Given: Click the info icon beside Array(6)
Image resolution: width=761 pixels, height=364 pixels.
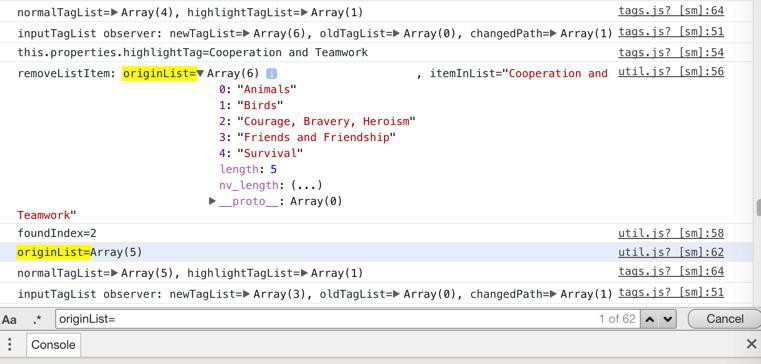Looking at the screenshot, I should click(x=271, y=74).
